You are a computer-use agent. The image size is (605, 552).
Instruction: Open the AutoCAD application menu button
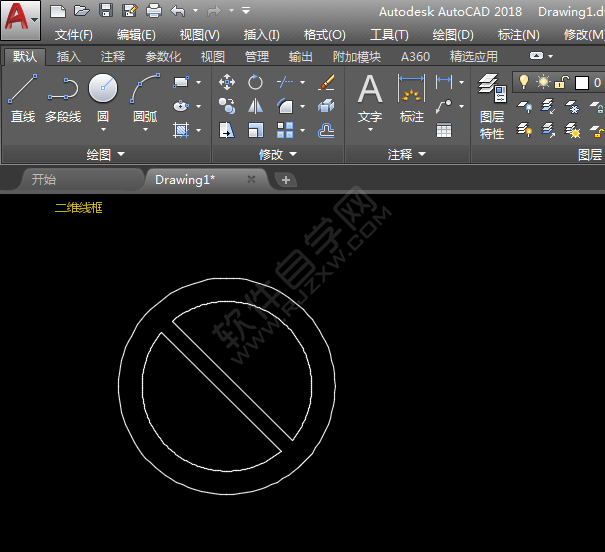pyautogui.click(x=20, y=20)
